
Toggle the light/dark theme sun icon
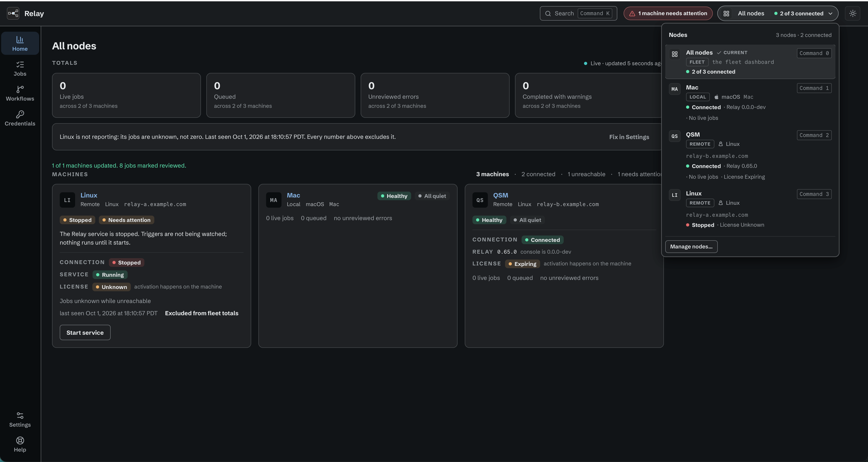853,14
